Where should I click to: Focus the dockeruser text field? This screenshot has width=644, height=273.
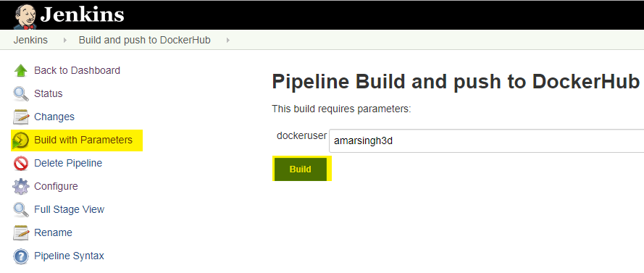[486, 140]
